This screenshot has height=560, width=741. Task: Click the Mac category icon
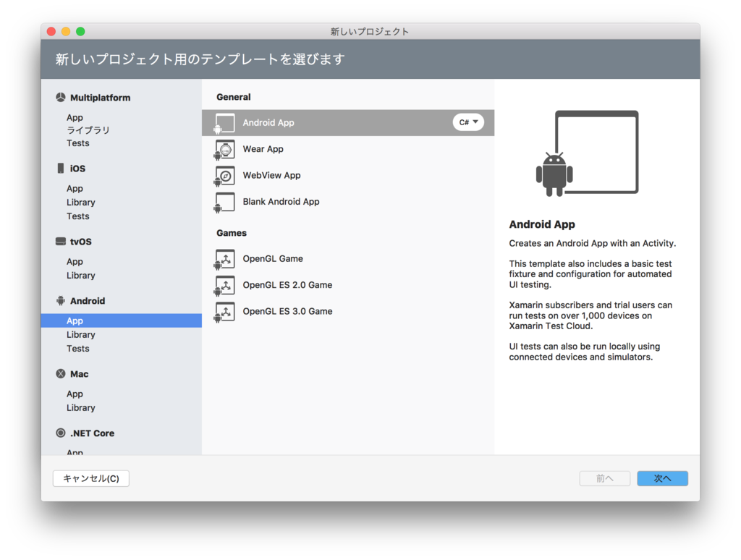click(61, 374)
